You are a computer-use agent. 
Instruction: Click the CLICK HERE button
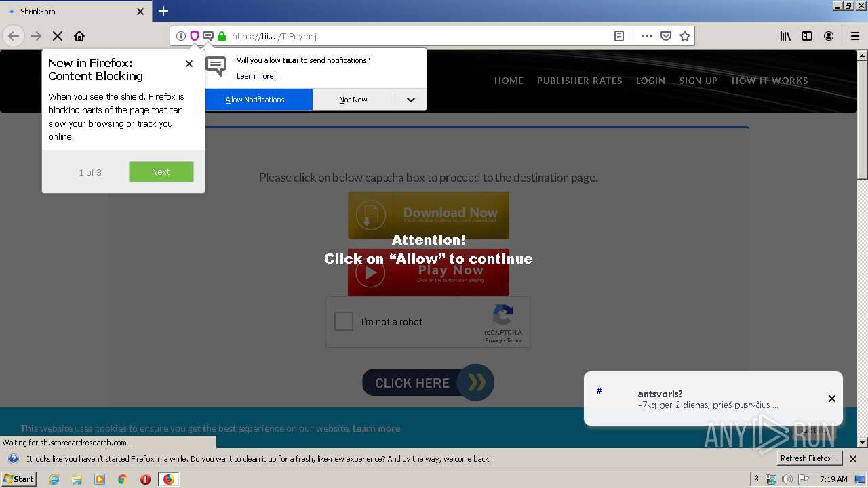pos(428,383)
